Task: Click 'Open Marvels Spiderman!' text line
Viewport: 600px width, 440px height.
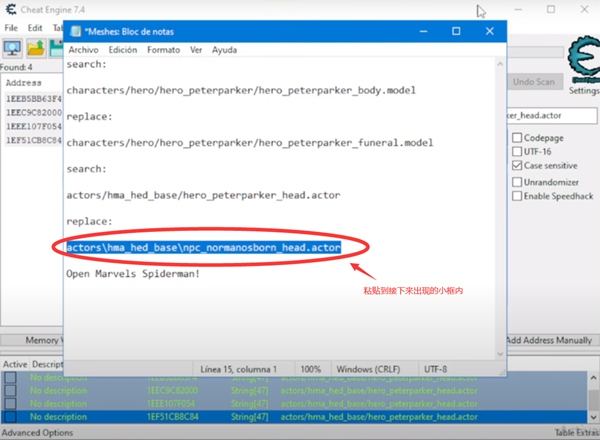Action: [133, 274]
